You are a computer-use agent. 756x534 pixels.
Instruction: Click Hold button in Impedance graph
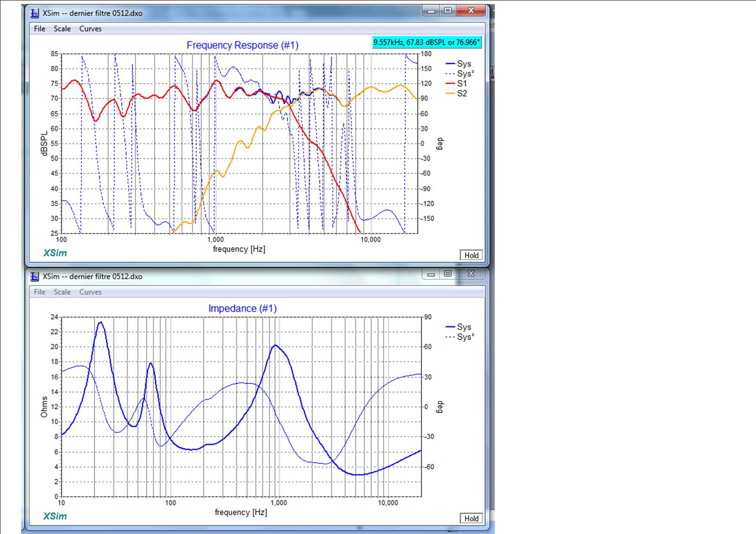pos(471,518)
